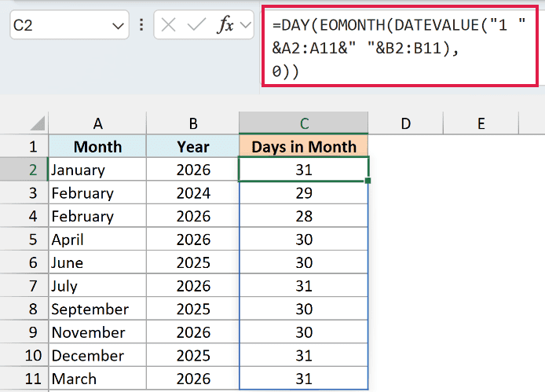This screenshot has height=392, width=545.
Task: Click the year cell beside January
Action: pos(193,170)
